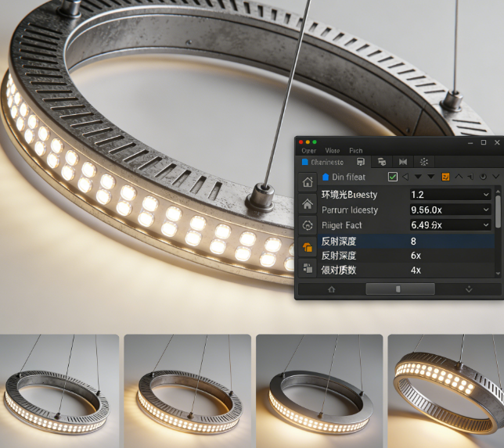This screenshot has height=448, width=504.
Task: Click the bottom-left home button
Action: click(x=331, y=289)
